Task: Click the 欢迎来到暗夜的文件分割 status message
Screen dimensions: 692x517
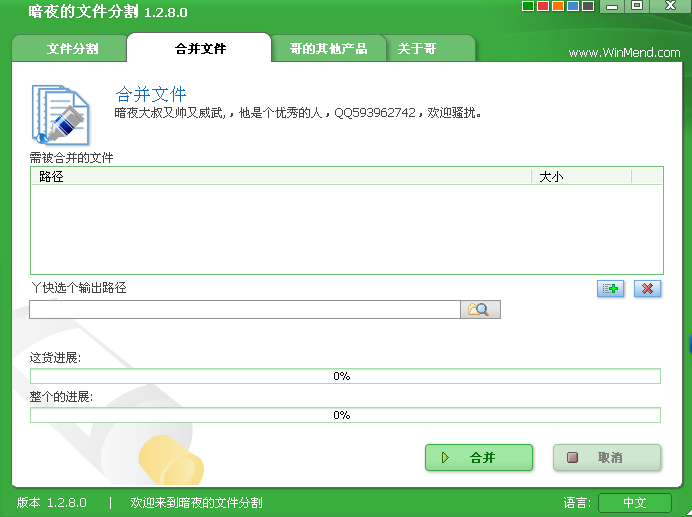Action: (x=196, y=502)
